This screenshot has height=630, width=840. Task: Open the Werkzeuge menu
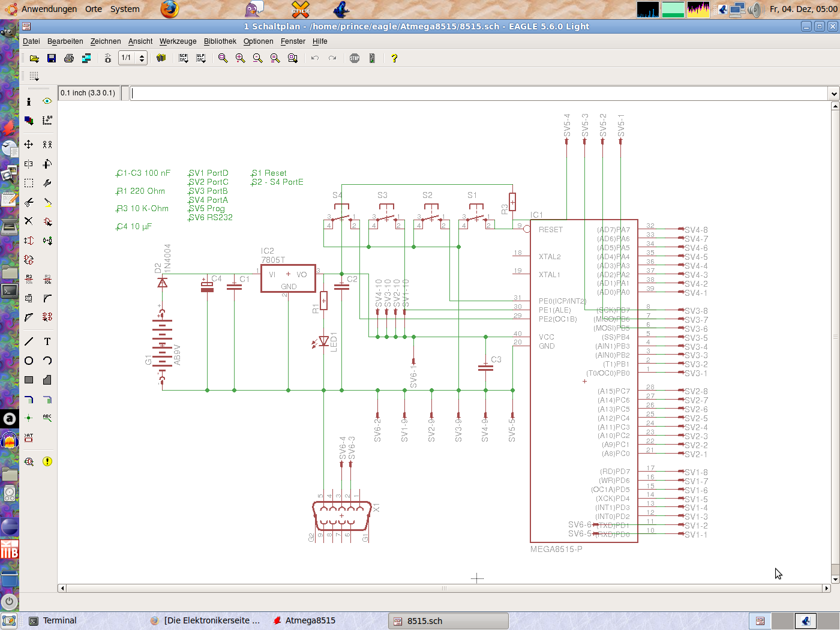click(178, 41)
